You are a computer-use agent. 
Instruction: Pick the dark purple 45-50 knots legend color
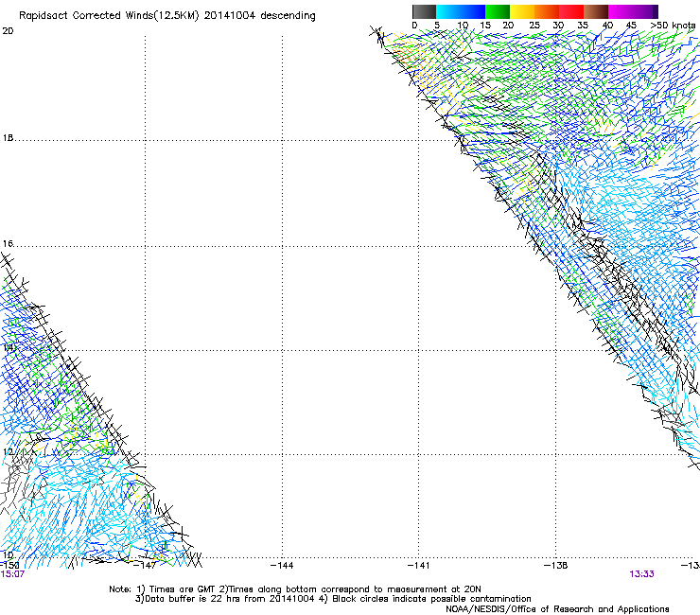(645, 11)
